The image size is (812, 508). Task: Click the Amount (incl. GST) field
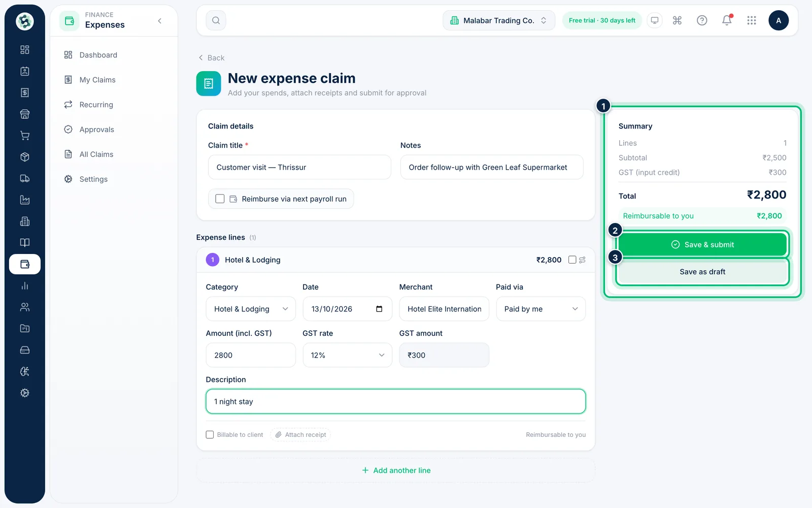[251, 355]
